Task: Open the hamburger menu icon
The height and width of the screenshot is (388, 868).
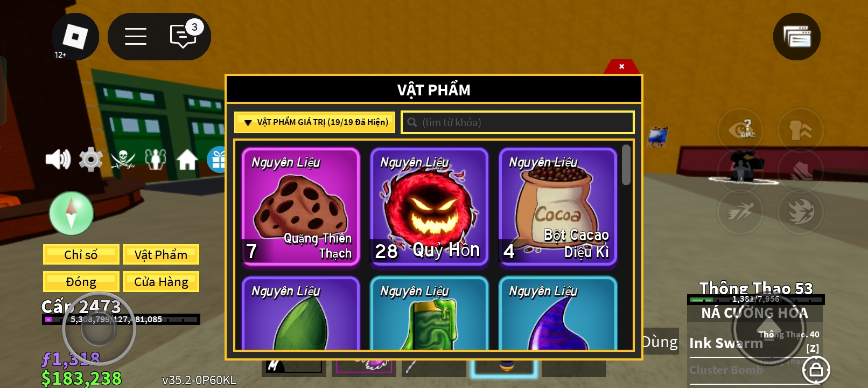Action: [x=136, y=37]
